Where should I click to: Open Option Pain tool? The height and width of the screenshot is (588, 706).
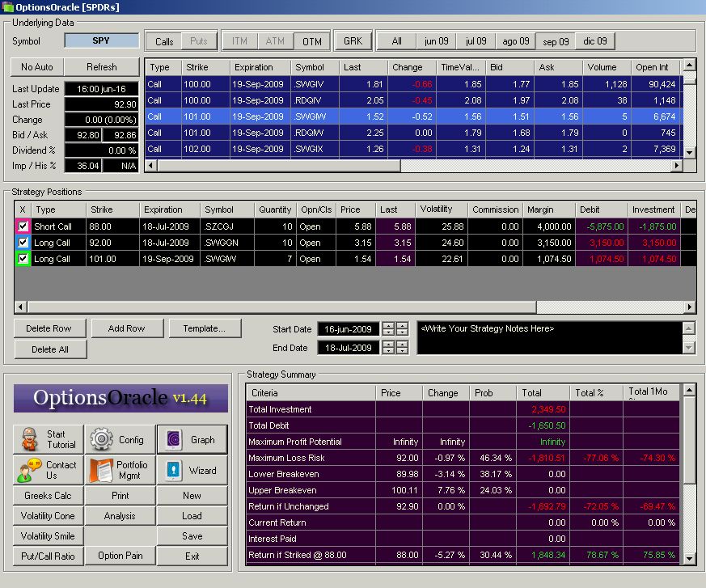point(120,556)
